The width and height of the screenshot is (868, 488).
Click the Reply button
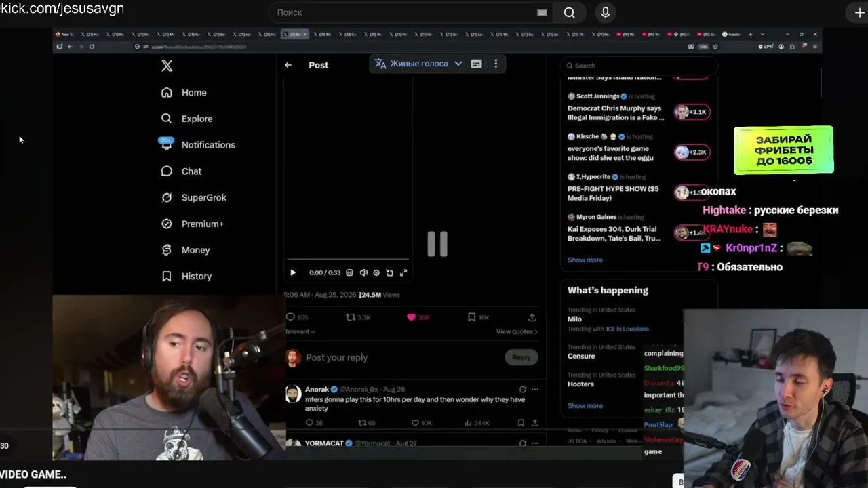(x=521, y=357)
